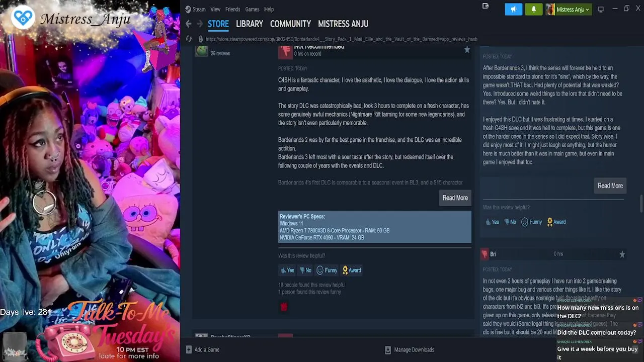The image size is (644, 362).
Task: Click '18 people found this review helpful'
Action: 311,285
